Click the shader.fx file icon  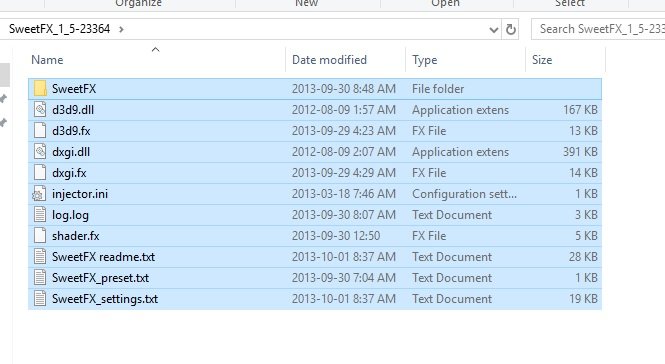tap(40, 236)
